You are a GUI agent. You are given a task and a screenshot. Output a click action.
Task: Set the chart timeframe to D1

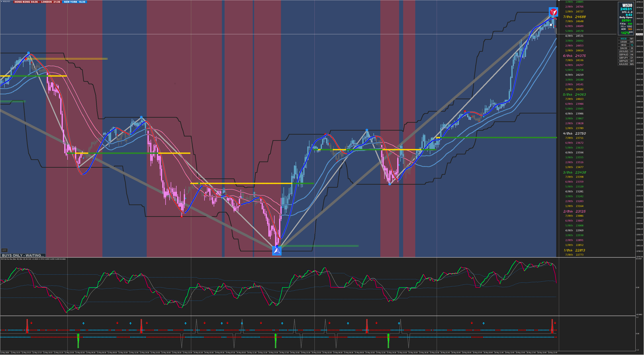632,58
